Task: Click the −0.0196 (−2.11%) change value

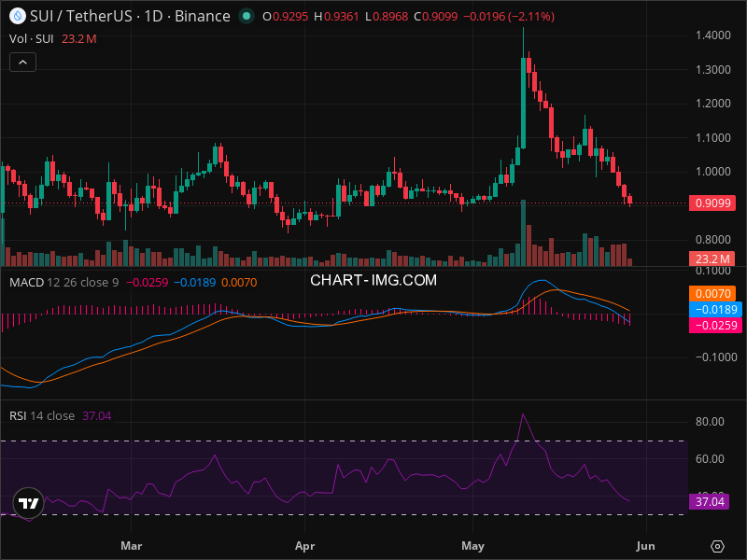Action: point(509,16)
